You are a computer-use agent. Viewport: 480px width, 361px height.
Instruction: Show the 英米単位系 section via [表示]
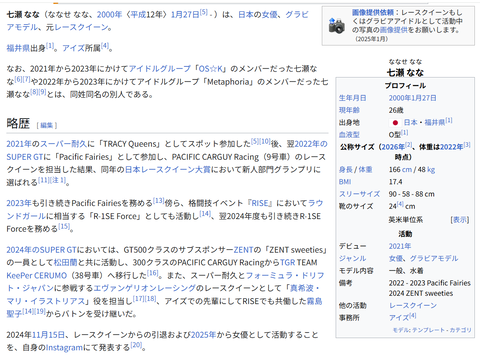point(460,220)
